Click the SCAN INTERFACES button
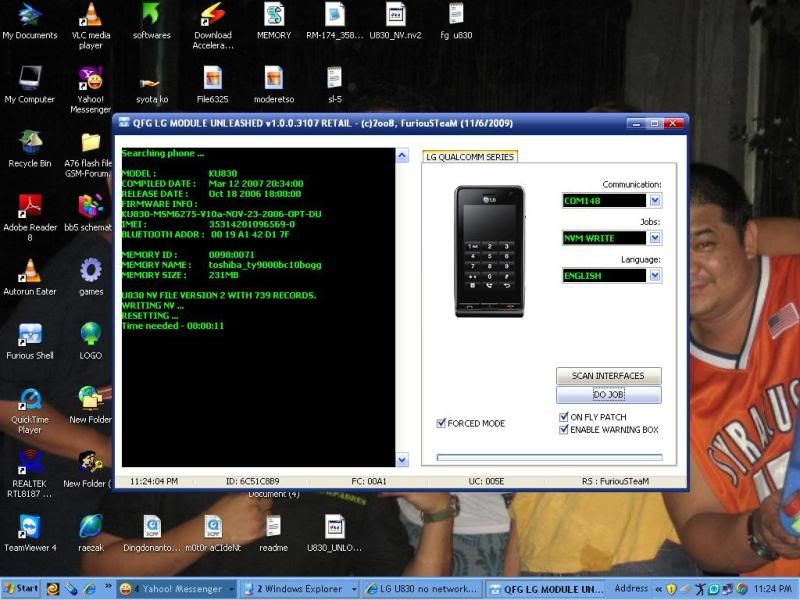This screenshot has height=600, width=800. tap(608, 376)
